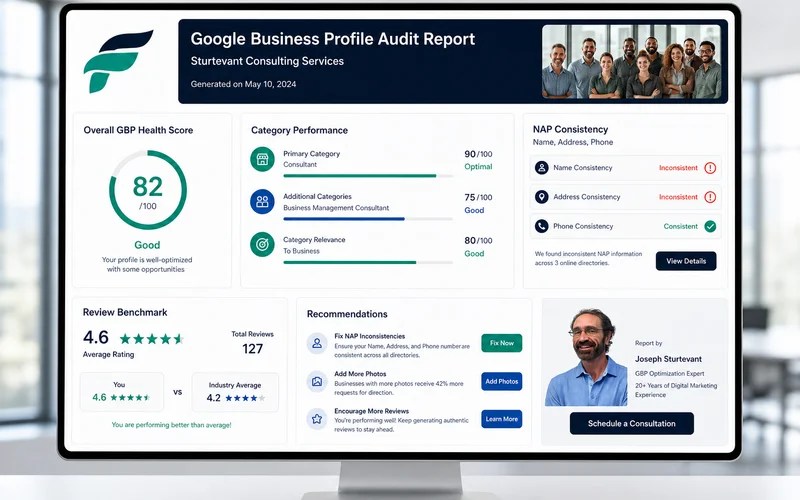Viewport: 800px width, 500px height.
Task: Click the Fix NAP Inconsistencies recommendation title
Action: click(x=369, y=336)
